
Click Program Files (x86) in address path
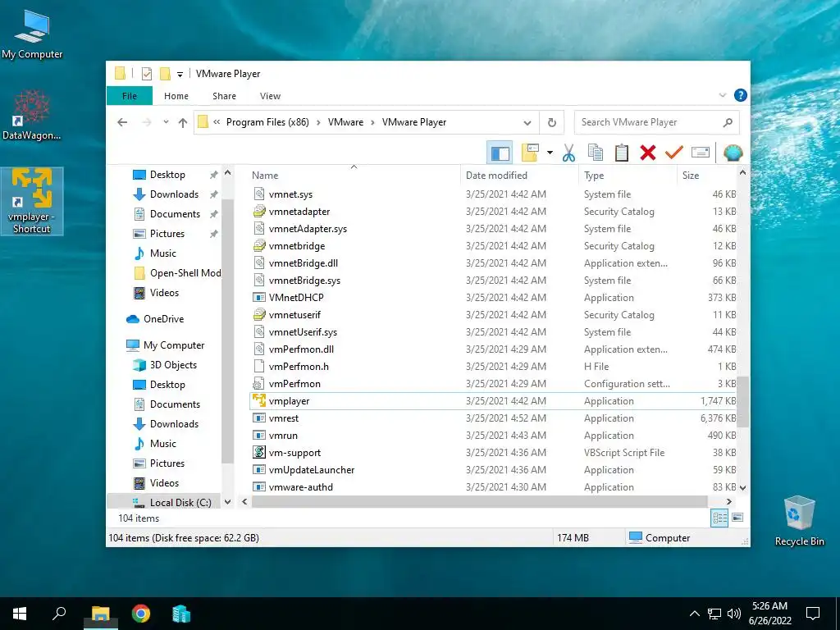(x=267, y=122)
